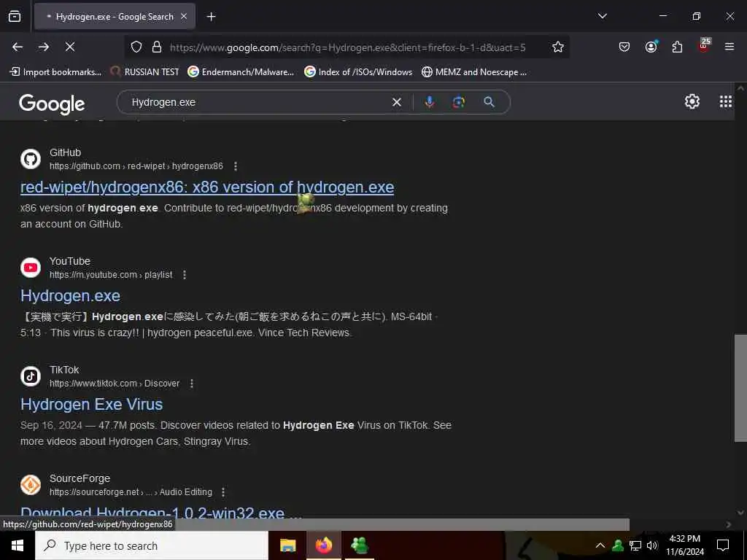Open Google quick settings gear
The image size is (747, 560).
(x=692, y=101)
